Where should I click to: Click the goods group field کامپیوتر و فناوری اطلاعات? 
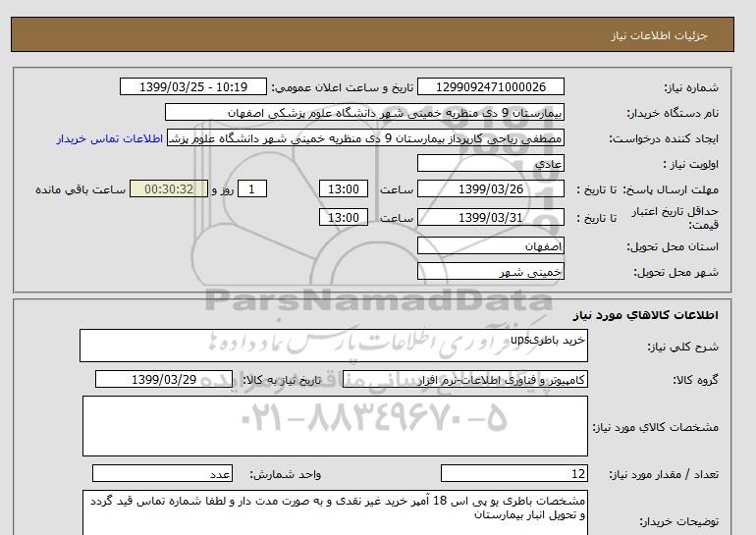(464, 380)
